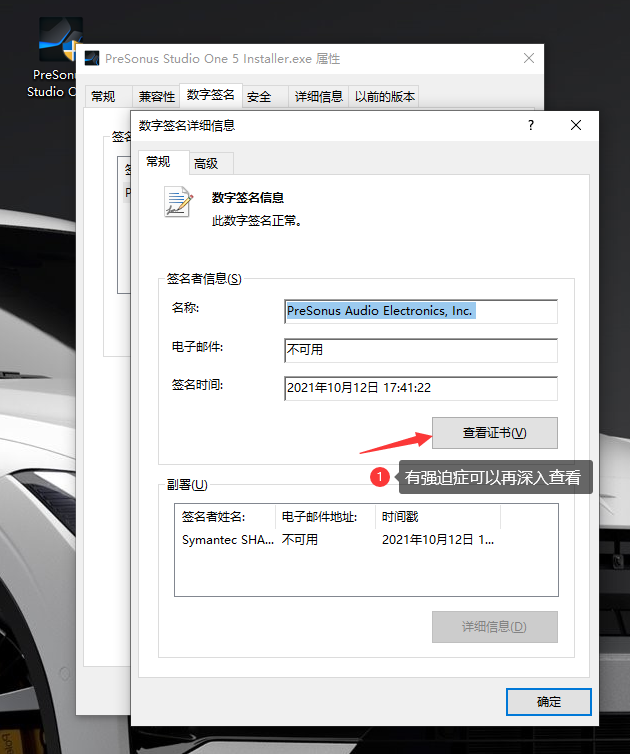Image resolution: width=630 pixels, height=754 pixels.
Task: Click the 数字签名信息 heading
Action: (248, 198)
